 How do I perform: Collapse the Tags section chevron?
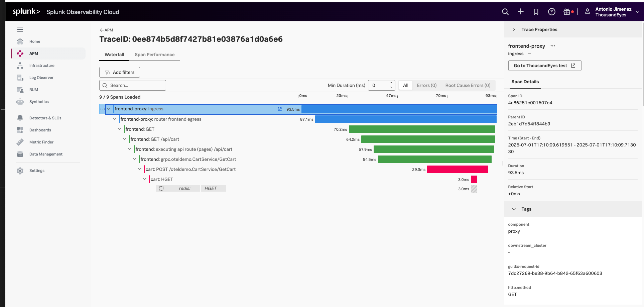click(514, 209)
